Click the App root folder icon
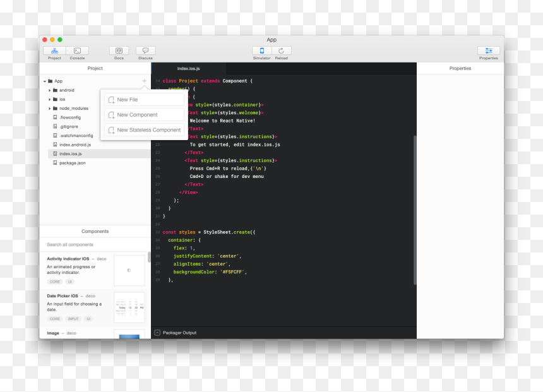 (51, 81)
